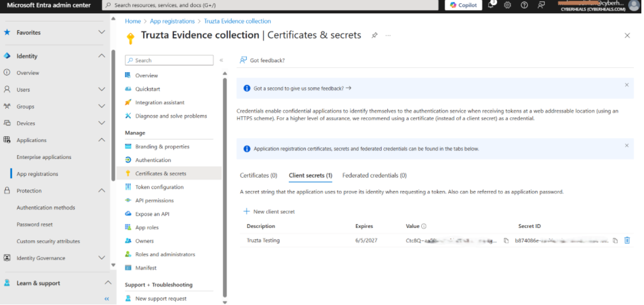Open the app Overview menu item
The image size is (644, 305).
tap(147, 75)
